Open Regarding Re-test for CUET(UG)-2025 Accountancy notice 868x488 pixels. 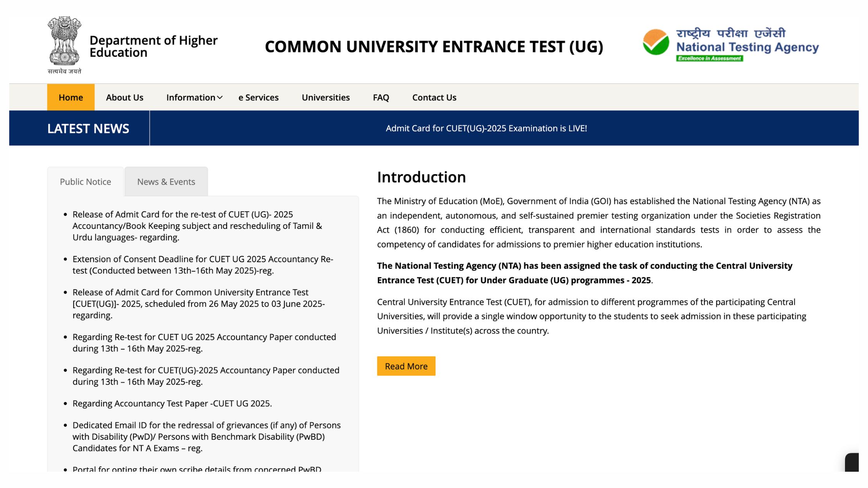206,376
